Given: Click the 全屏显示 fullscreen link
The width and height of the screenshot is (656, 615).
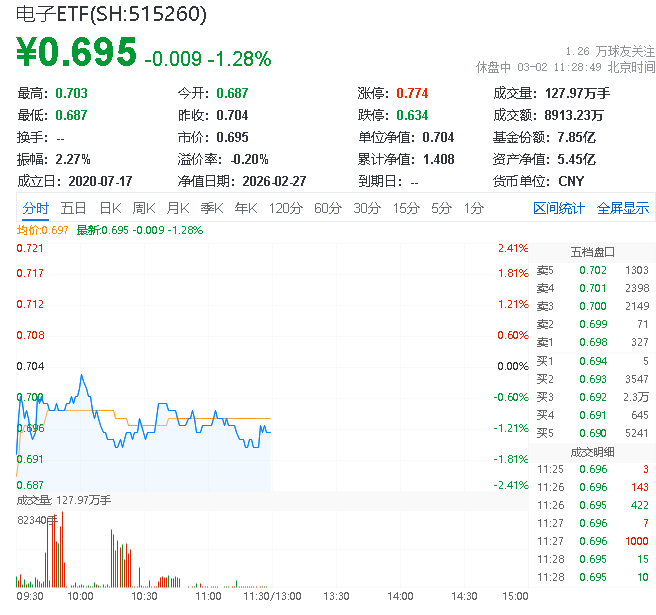Looking at the screenshot, I should click(622, 208).
